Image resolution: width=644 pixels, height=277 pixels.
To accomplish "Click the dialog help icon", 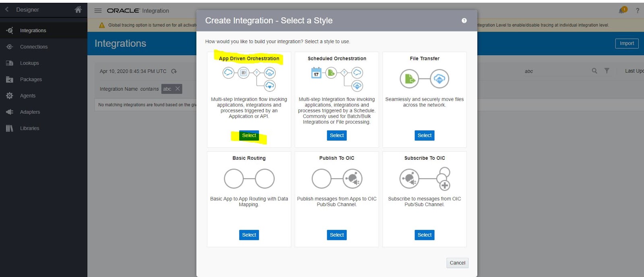I will (464, 21).
